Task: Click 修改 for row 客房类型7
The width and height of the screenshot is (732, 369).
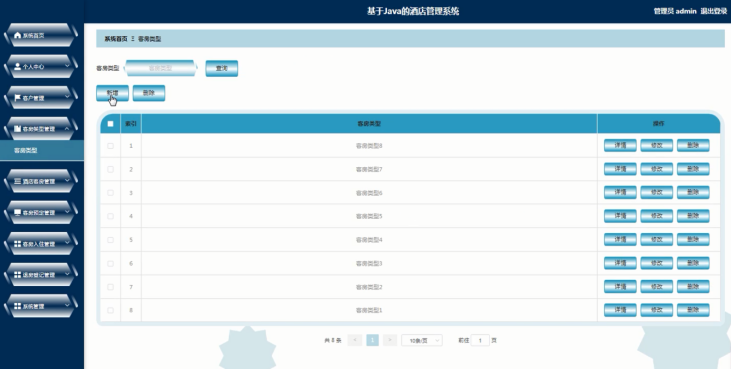Action: (656, 169)
